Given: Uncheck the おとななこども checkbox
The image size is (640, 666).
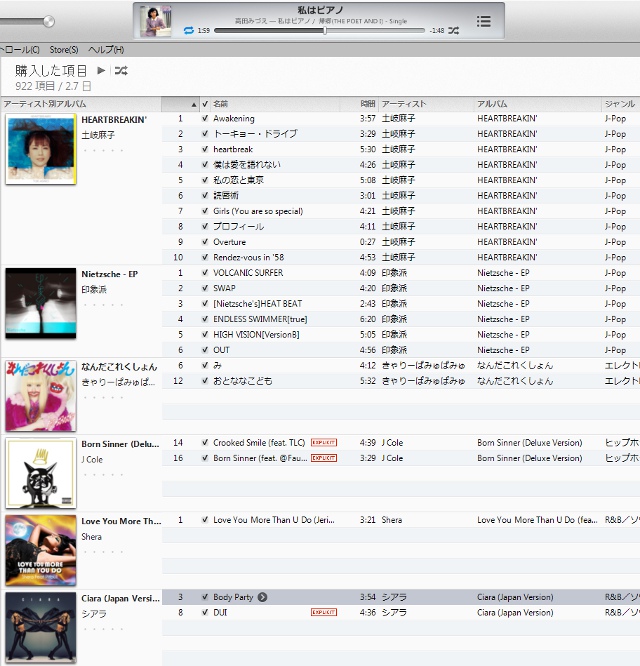Looking at the screenshot, I should click(x=205, y=381).
